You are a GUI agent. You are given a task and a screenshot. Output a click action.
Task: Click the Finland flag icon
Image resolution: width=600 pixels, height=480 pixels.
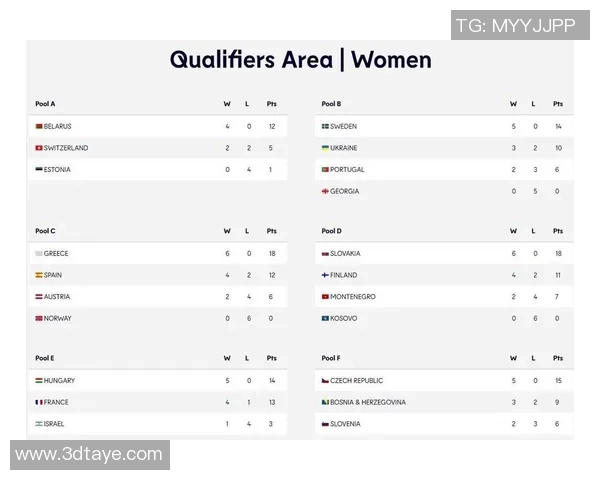pos(325,275)
